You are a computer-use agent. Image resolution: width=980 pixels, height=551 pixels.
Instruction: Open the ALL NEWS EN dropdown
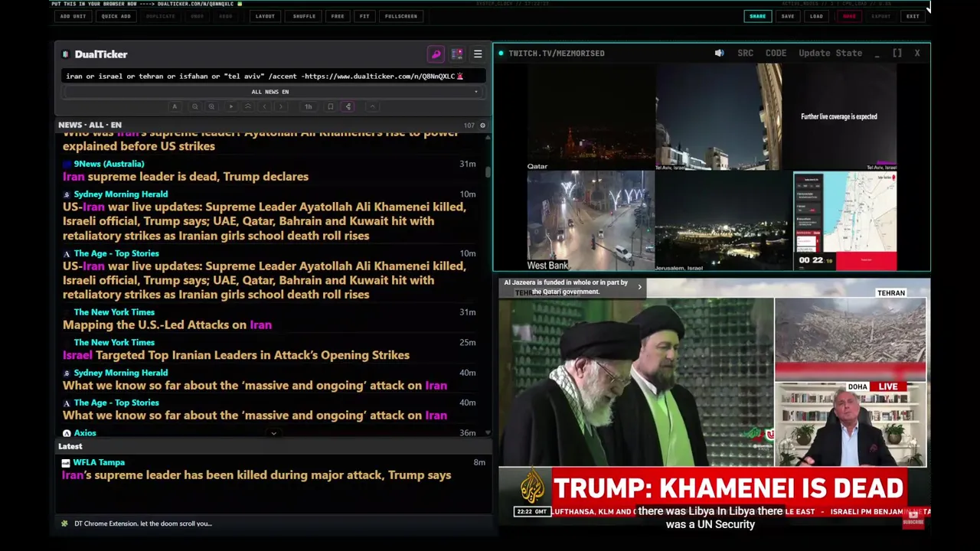click(272, 92)
